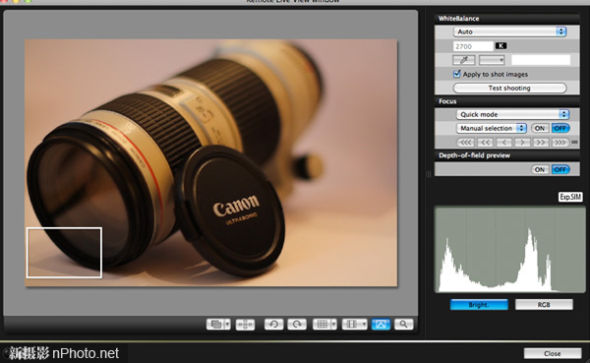Open the grid overlay toolbar button
The image size is (590, 363).
click(x=324, y=324)
